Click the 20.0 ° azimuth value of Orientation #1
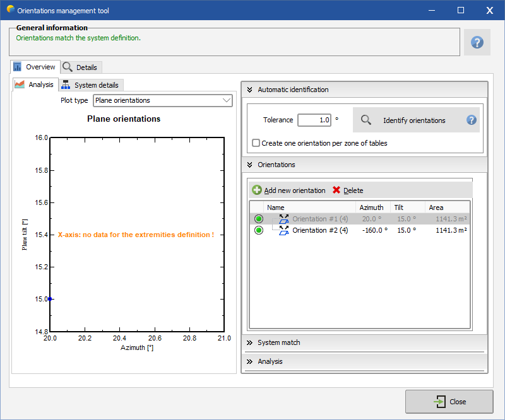 point(372,219)
